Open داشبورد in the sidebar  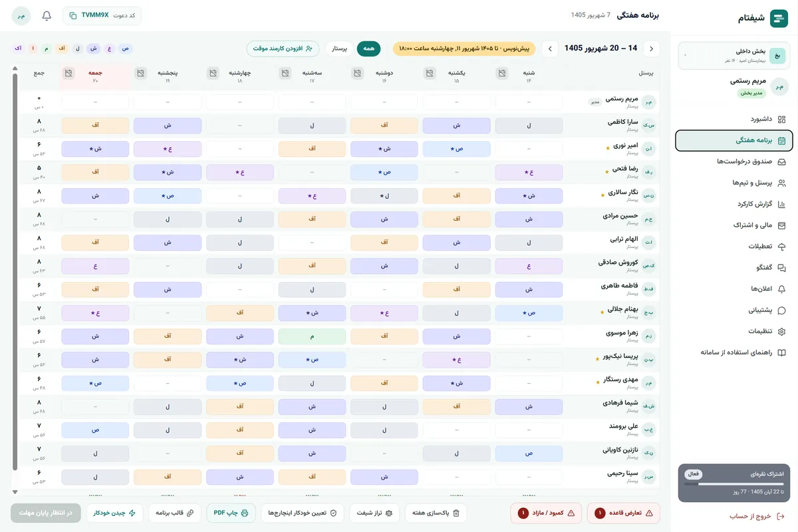[734, 119]
